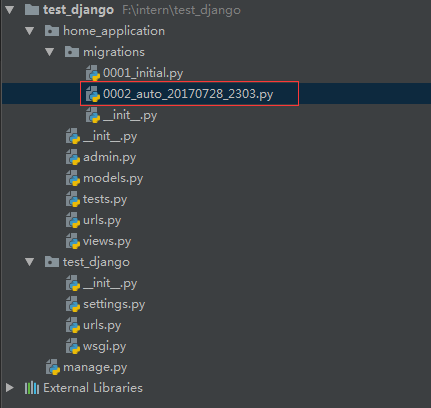The height and width of the screenshot is (408, 431).
Task: Select tests.py in home_application
Action: click(105, 199)
